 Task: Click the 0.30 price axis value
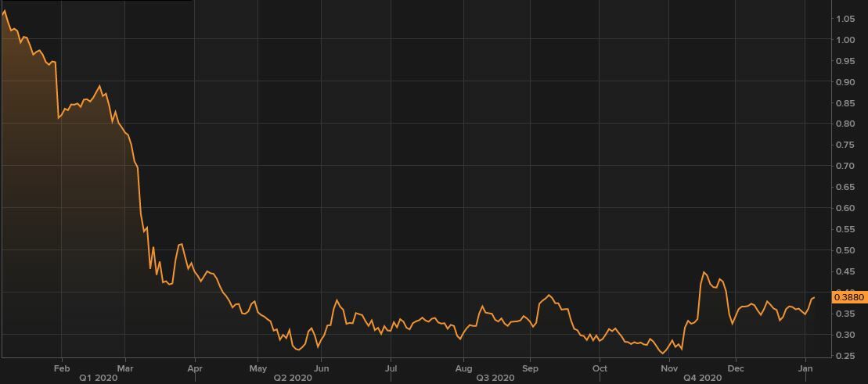coord(845,335)
